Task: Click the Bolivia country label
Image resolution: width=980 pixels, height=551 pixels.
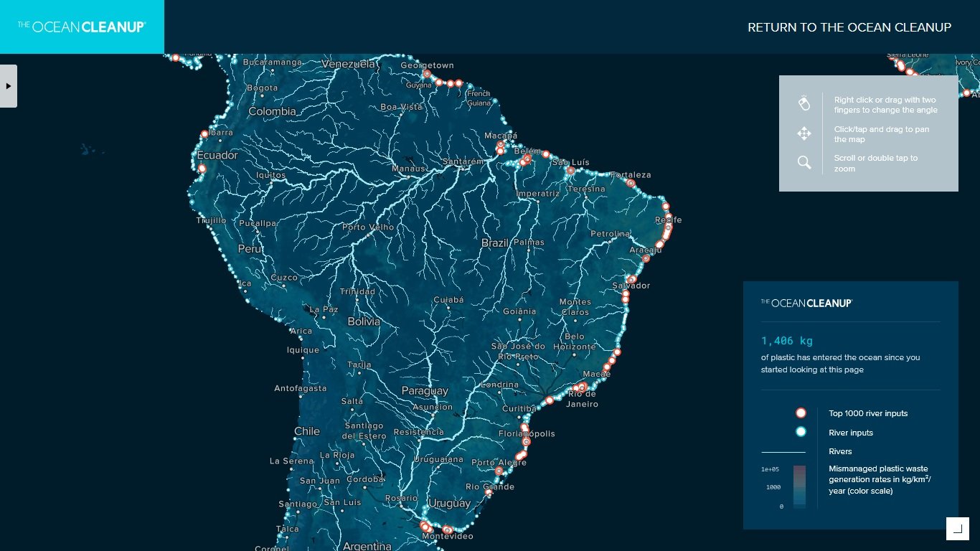Action: pyautogui.click(x=364, y=321)
